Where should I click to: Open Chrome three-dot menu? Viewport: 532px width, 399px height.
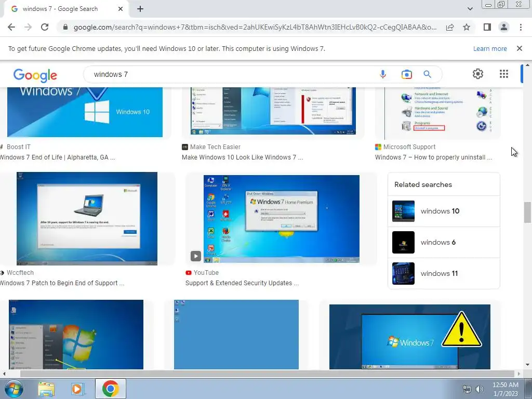tap(521, 27)
